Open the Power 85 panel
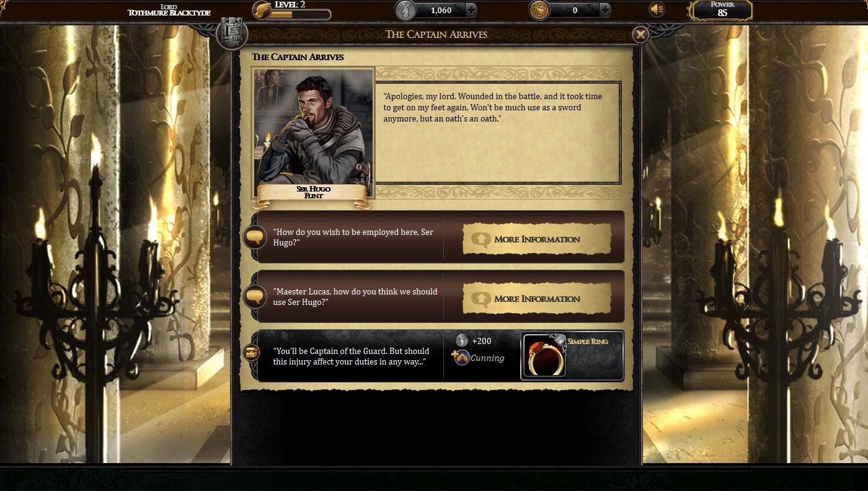Viewport: 868px width, 491px height. pos(722,10)
